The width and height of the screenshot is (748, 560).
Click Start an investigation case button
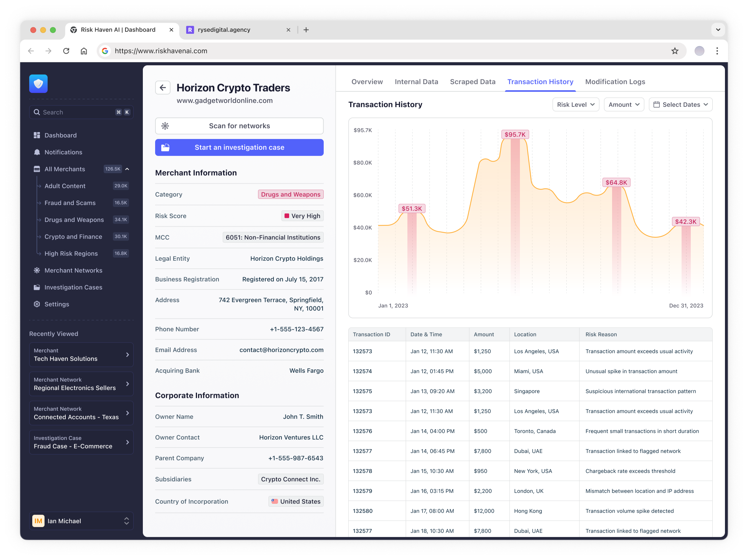[x=239, y=148]
